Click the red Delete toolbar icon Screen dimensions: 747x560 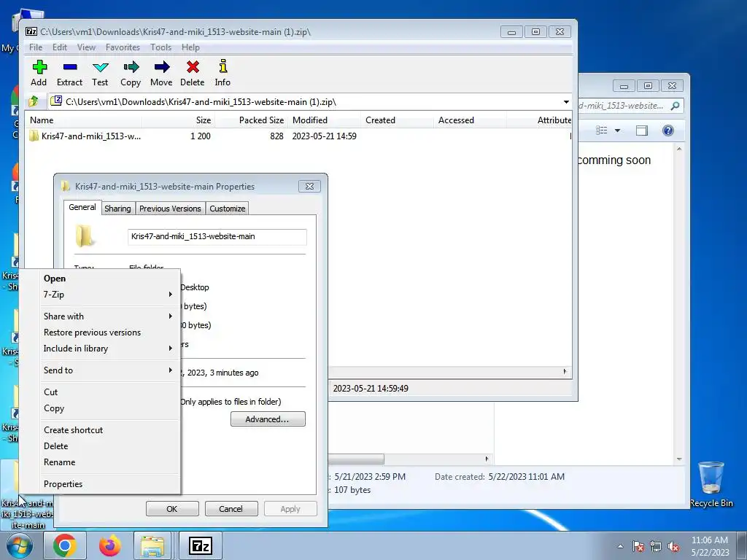click(193, 73)
